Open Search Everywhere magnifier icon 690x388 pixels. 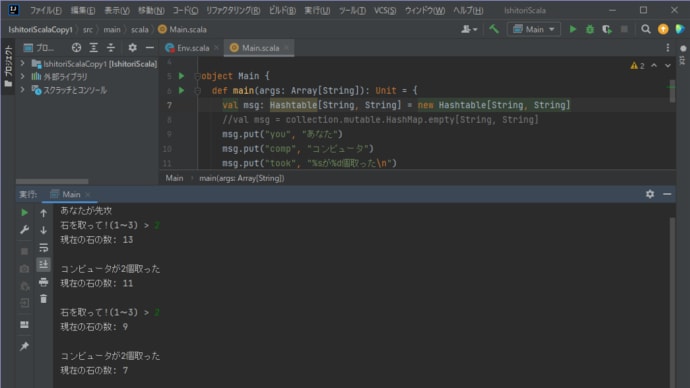pos(646,29)
